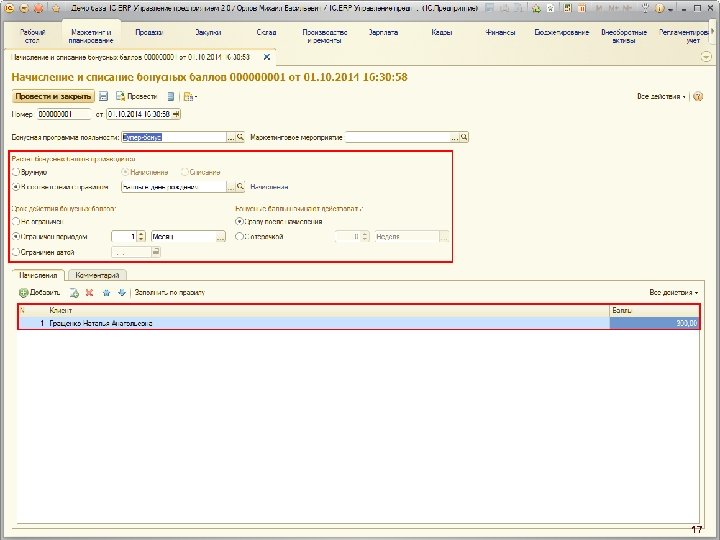Click the save document diskette icon
The width and height of the screenshot is (720, 540).
104,96
